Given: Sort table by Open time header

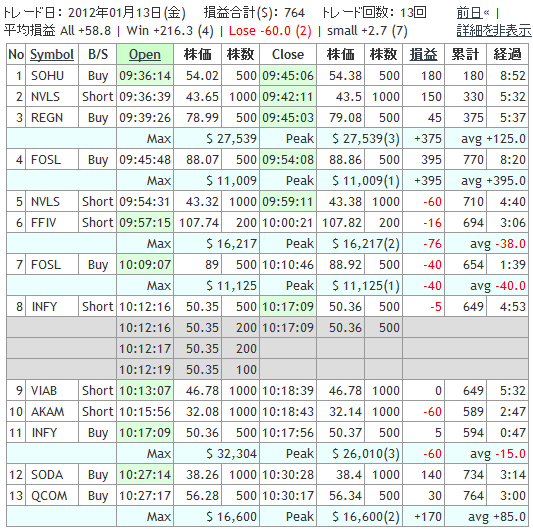Looking at the screenshot, I should [x=145, y=54].
